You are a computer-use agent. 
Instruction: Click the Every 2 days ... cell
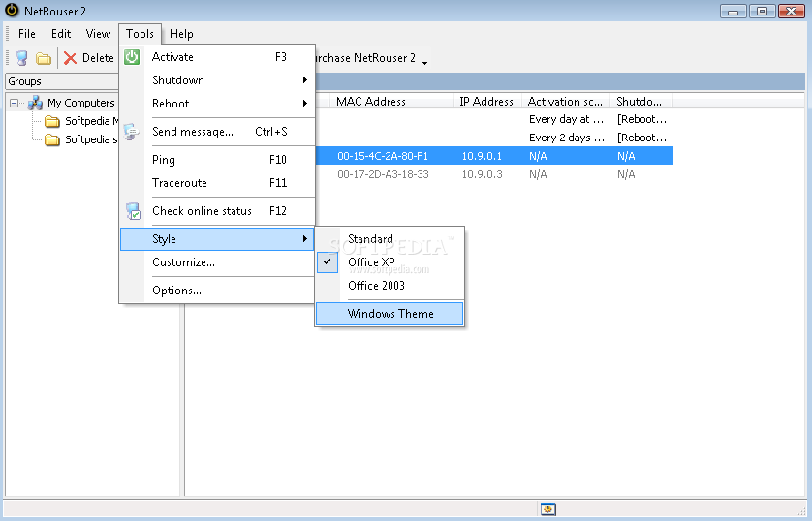[567, 138]
